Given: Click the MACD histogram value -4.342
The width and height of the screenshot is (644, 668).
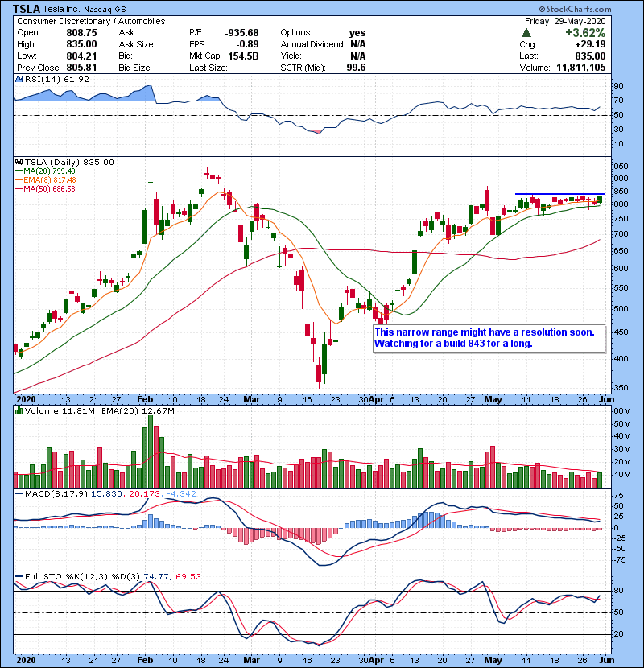Looking at the screenshot, I should [181, 494].
